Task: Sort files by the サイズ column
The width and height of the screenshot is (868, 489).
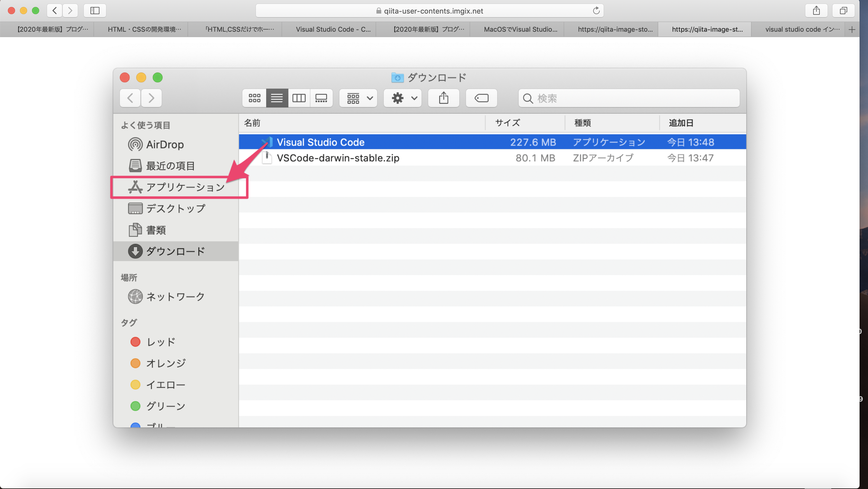Action: point(507,123)
